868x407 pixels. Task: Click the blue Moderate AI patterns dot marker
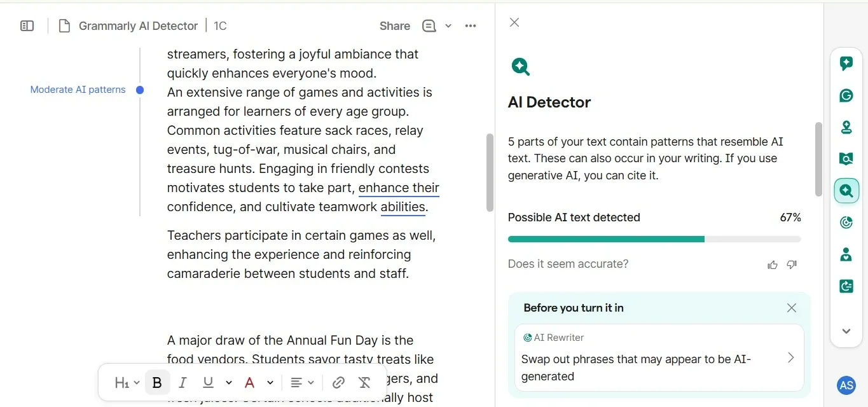tap(140, 90)
